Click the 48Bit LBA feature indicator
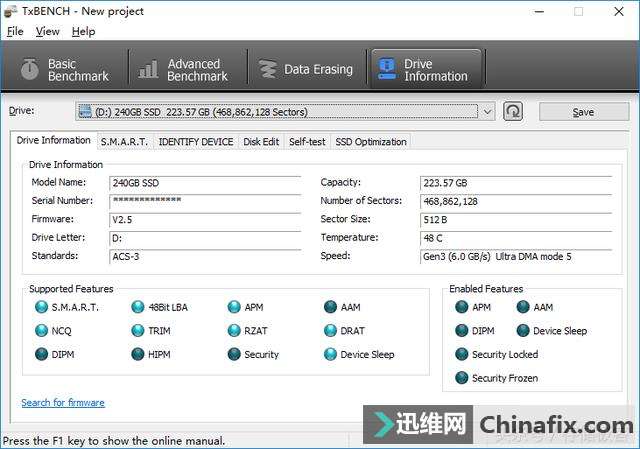The image size is (640, 449). (x=138, y=307)
